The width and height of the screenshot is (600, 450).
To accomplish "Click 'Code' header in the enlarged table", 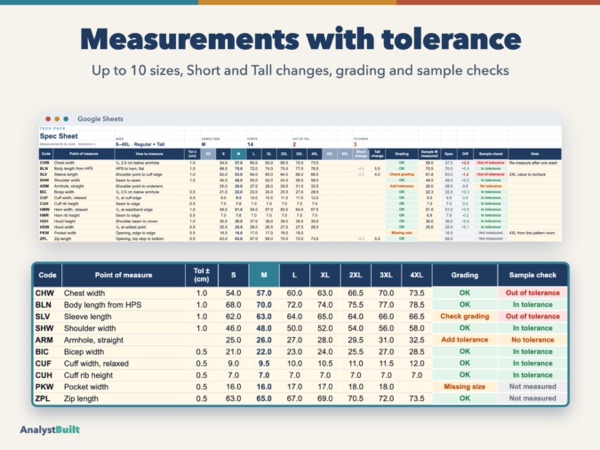I will [47, 275].
